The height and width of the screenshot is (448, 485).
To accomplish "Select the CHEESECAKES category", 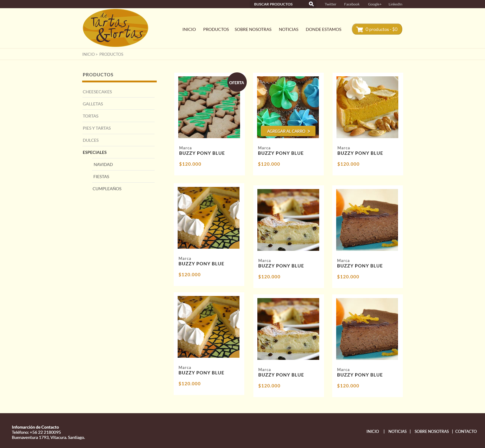I will 97,92.
